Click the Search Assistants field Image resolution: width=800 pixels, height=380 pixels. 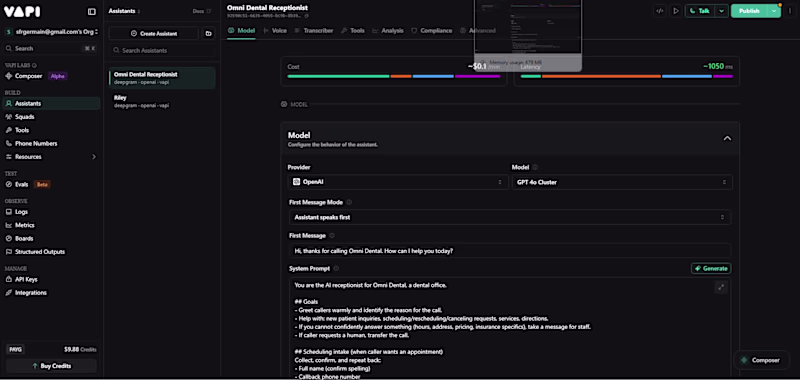click(162, 50)
